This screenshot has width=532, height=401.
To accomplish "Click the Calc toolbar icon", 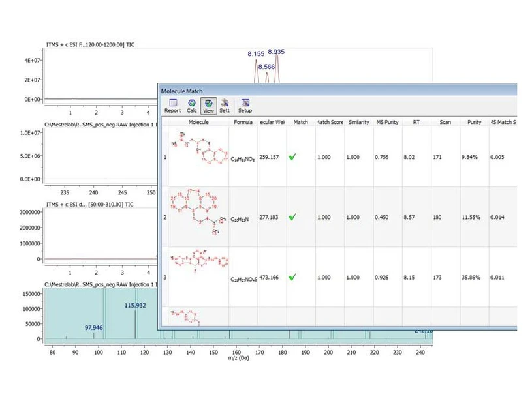I will [192, 106].
